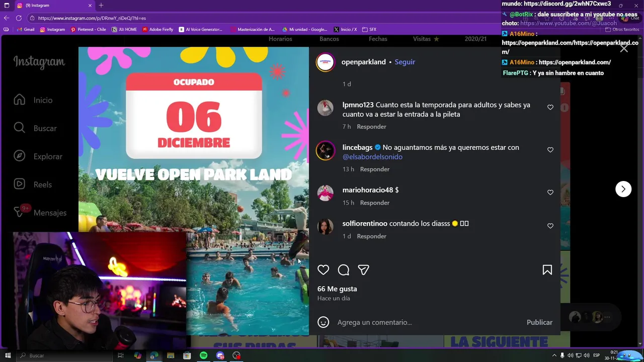
Task: Reply to lpmno123's comment
Action: click(371, 127)
